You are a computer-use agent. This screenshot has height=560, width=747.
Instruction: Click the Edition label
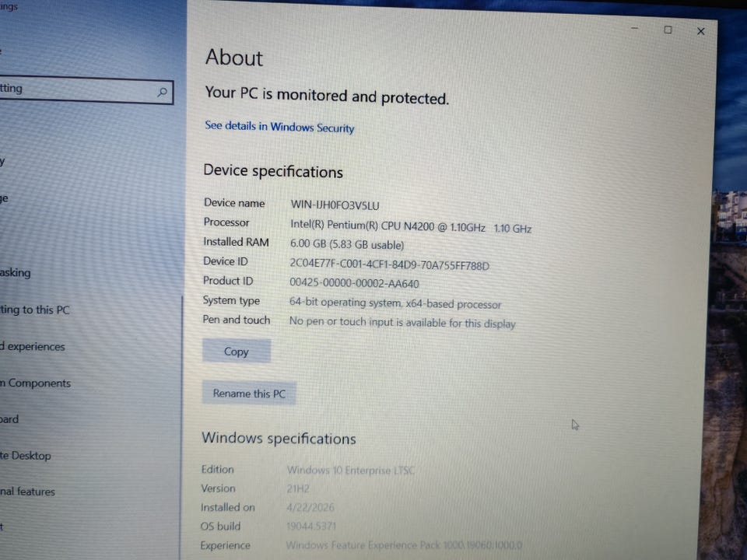pos(218,470)
